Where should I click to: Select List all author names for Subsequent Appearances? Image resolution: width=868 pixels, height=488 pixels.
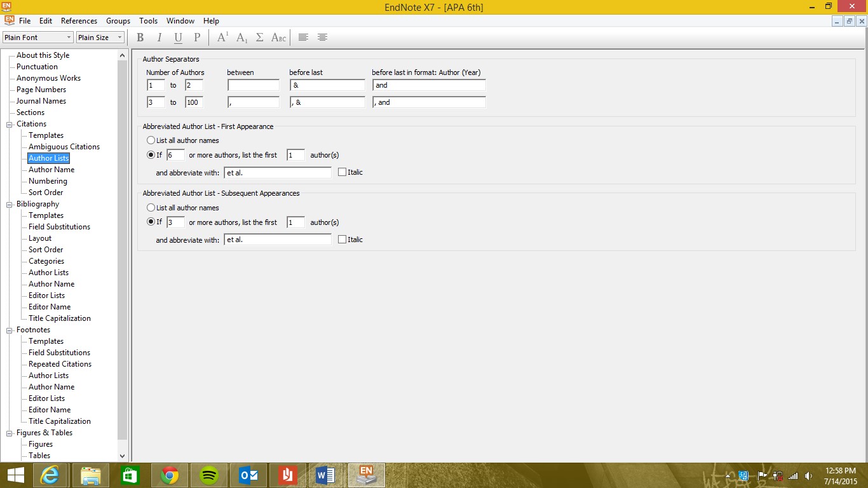[182, 208]
